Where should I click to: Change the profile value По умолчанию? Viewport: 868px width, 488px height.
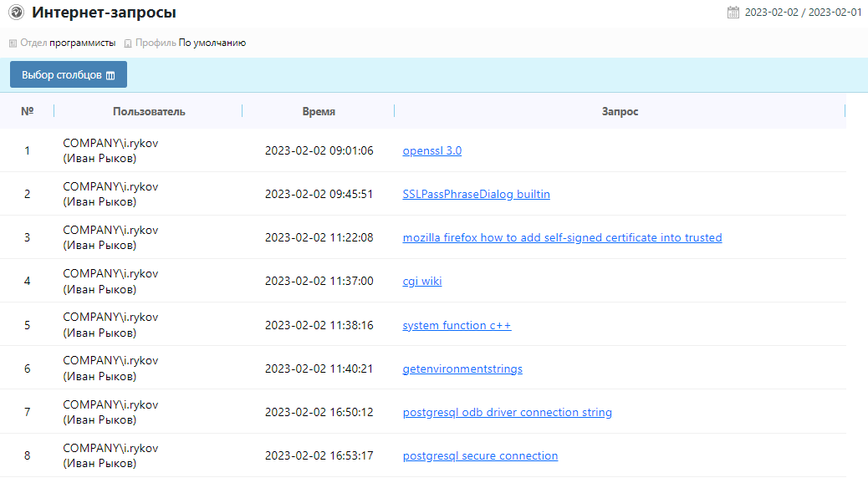(x=212, y=43)
